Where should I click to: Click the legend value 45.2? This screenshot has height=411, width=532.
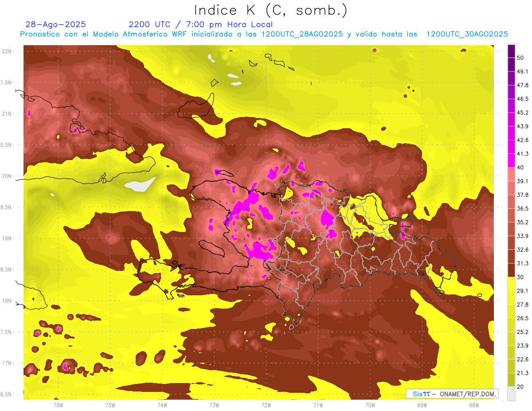pyautogui.click(x=523, y=113)
